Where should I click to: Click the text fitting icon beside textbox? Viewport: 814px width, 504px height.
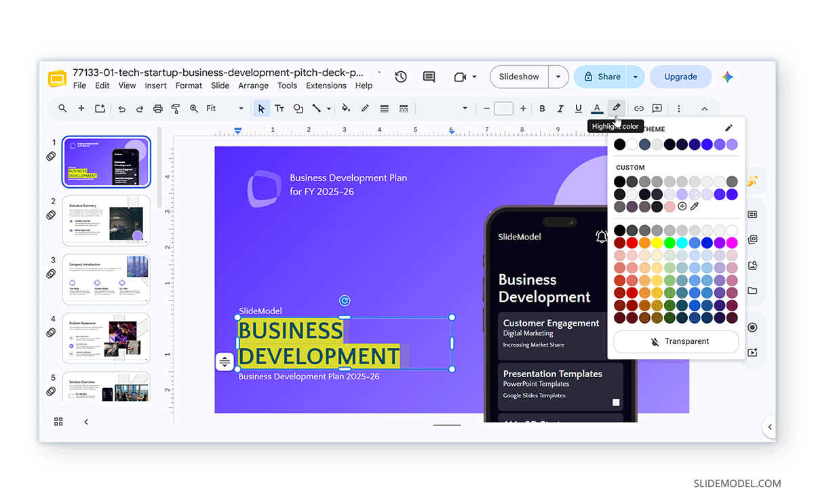(225, 362)
